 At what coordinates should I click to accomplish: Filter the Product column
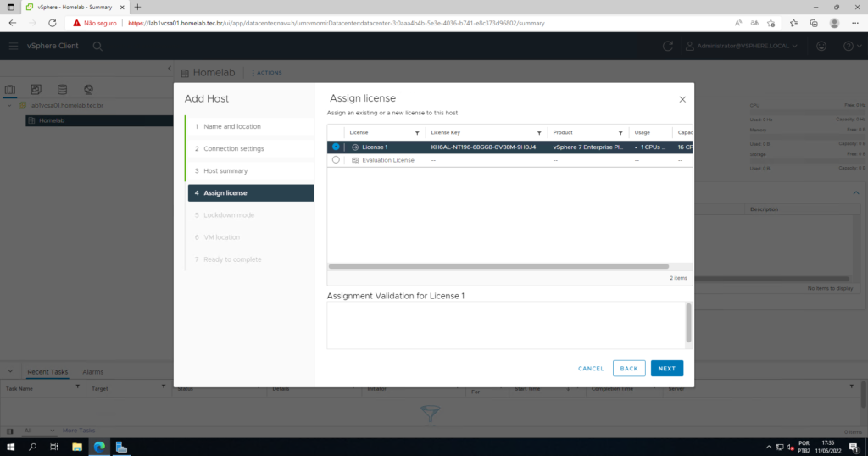620,133
